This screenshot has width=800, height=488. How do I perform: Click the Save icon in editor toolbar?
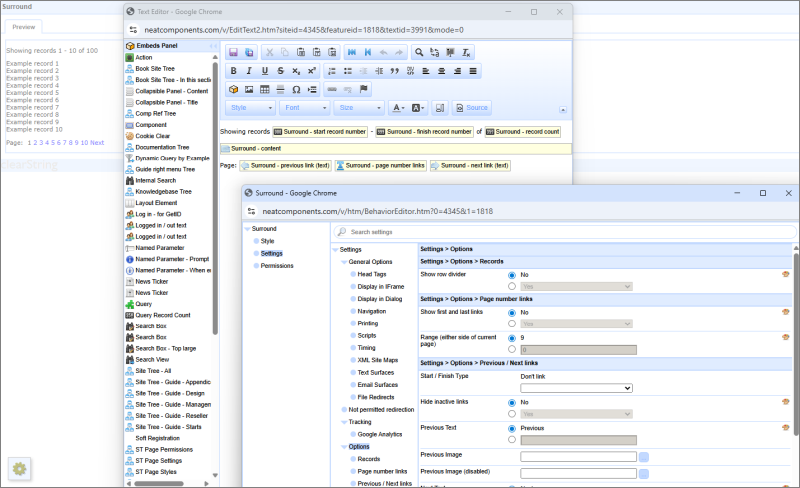pyautogui.click(x=233, y=52)
